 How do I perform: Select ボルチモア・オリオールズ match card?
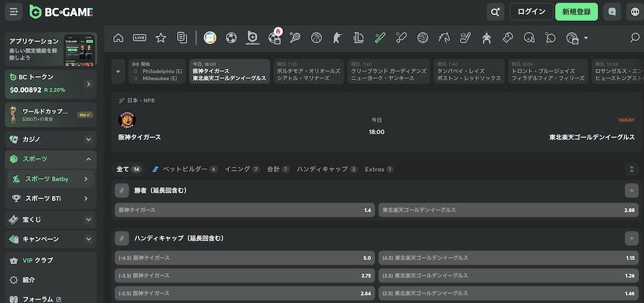[308, 72]
